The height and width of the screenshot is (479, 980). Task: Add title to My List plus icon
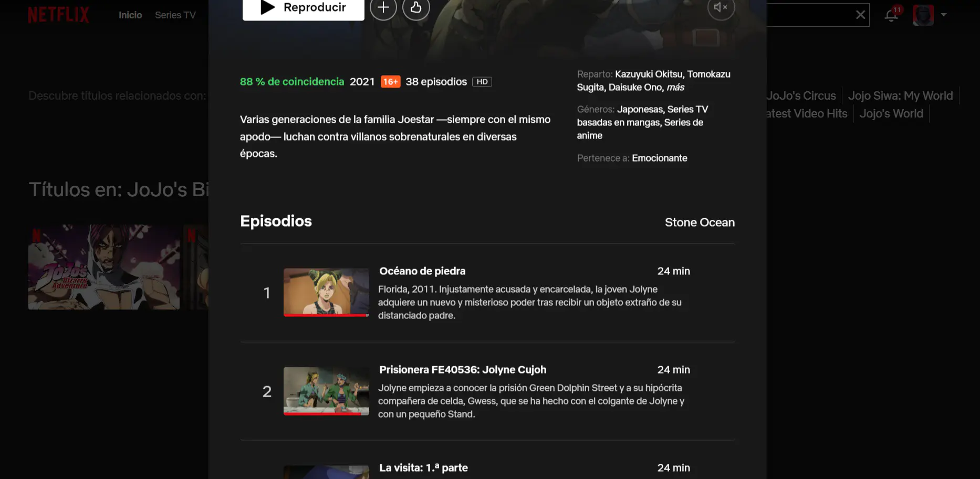click(383, 7)
